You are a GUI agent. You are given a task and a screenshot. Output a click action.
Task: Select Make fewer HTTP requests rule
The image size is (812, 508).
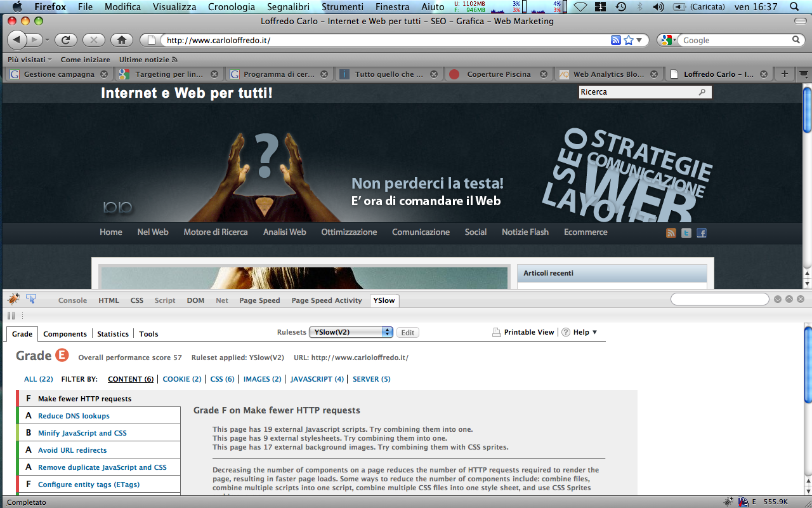99,399
